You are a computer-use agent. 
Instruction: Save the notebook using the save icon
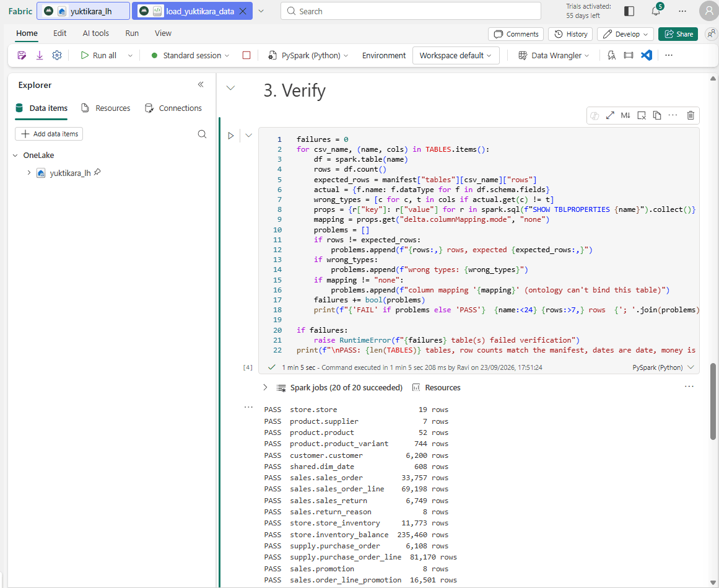[22, 56]
